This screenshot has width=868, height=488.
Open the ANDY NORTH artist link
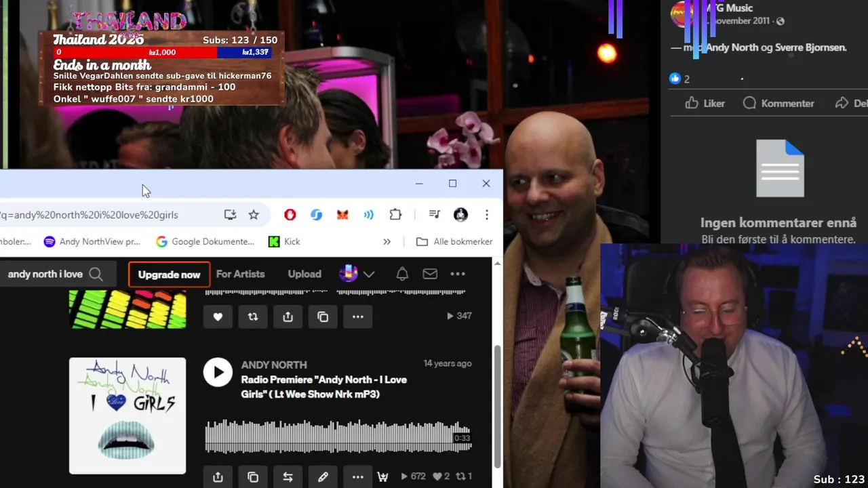click(274, 365)
